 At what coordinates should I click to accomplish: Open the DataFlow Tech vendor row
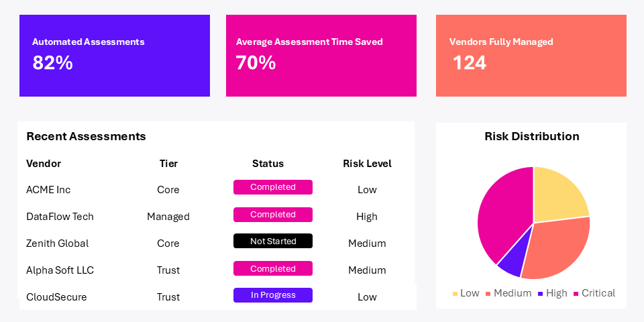click(60, 217)
